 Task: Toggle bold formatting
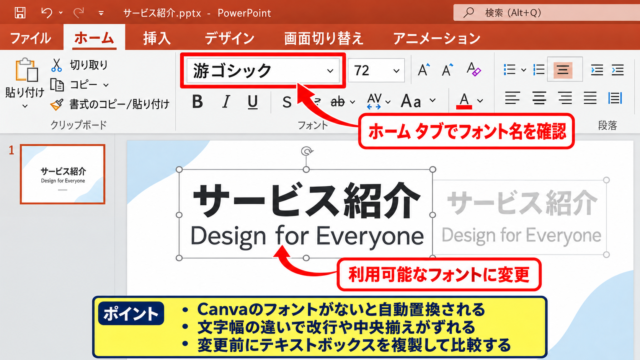click(x=198, y=102)
